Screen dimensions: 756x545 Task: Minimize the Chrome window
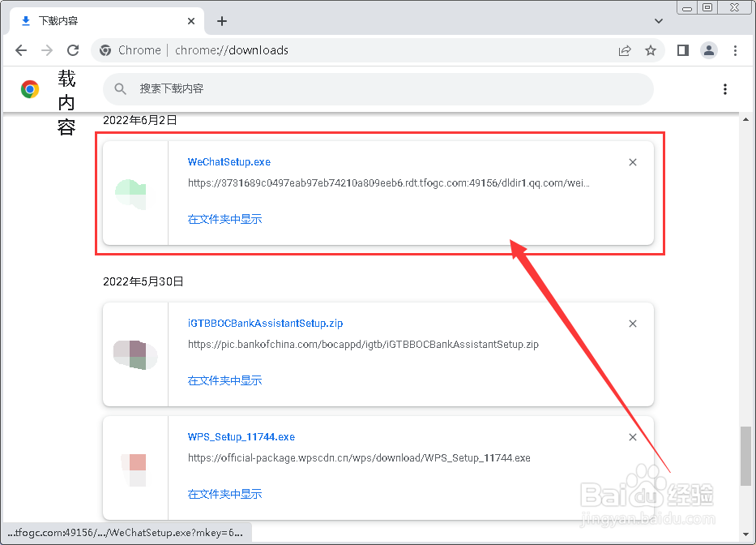tap(687, 8)
